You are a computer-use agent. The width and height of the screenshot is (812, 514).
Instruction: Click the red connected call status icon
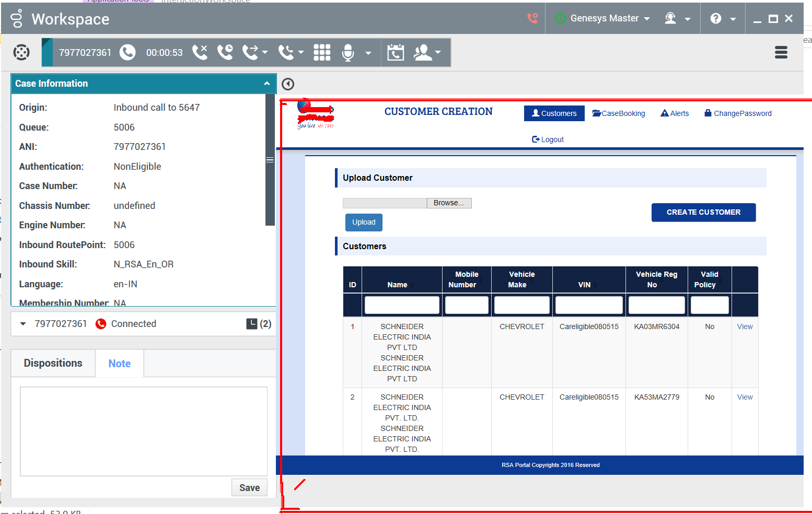click(x=101, y=324)
